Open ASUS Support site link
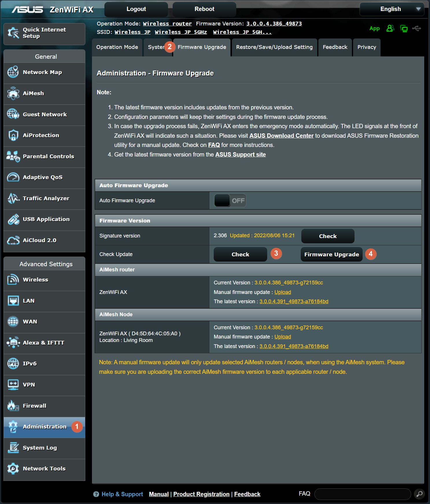 [240, 154]
